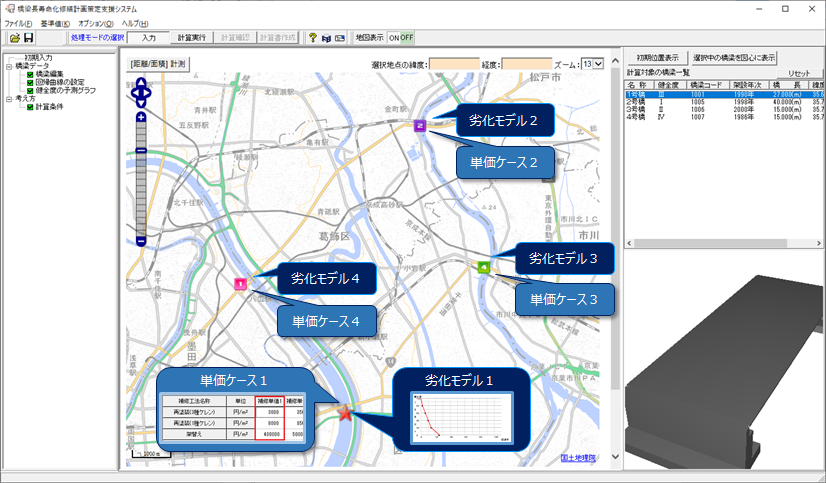Image resolution: width=826 pixels, height=483 pixels.
Task: Click the [距離/面積] 計測 button
Action: coord(158,63)
